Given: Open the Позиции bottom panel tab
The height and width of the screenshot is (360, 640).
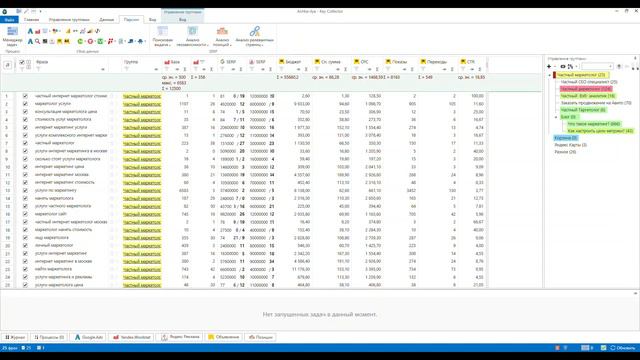Looking at the screenshot, I should tap(260, 337).
